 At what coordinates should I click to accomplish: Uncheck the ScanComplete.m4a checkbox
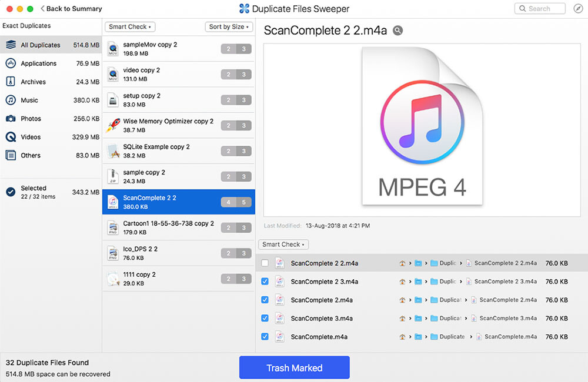pyautogui.click(x=265, y=337)
